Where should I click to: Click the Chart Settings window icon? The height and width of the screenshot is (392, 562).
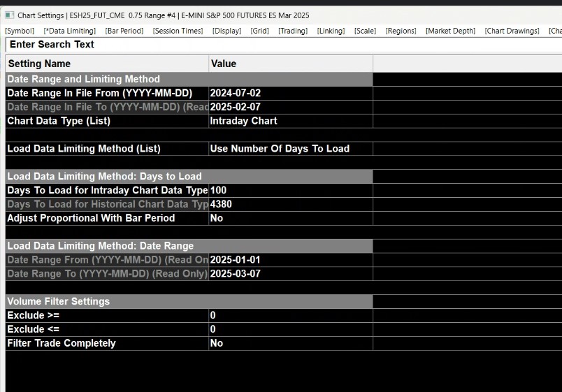(9, 15)
